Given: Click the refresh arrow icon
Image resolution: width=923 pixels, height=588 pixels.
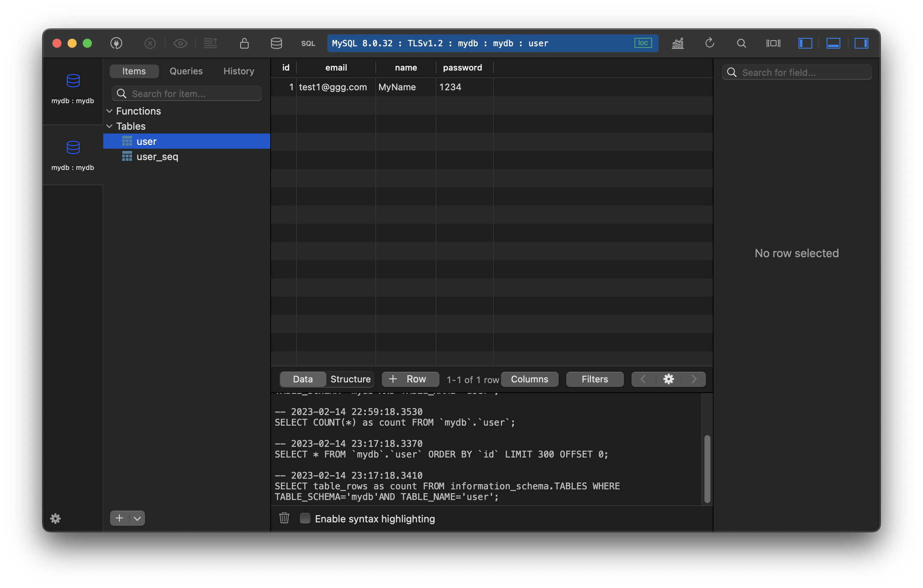Looking at the screenshot, I should 709,43.
